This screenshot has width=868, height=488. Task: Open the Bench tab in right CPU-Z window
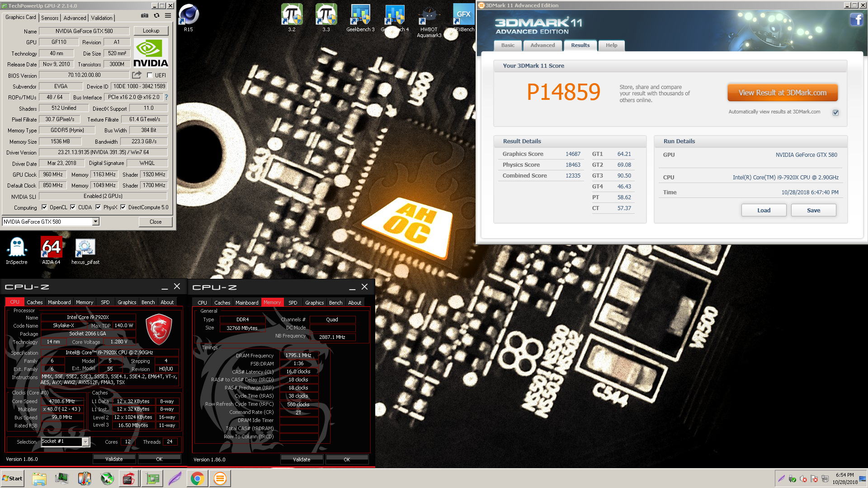click(x=335, y=303)
